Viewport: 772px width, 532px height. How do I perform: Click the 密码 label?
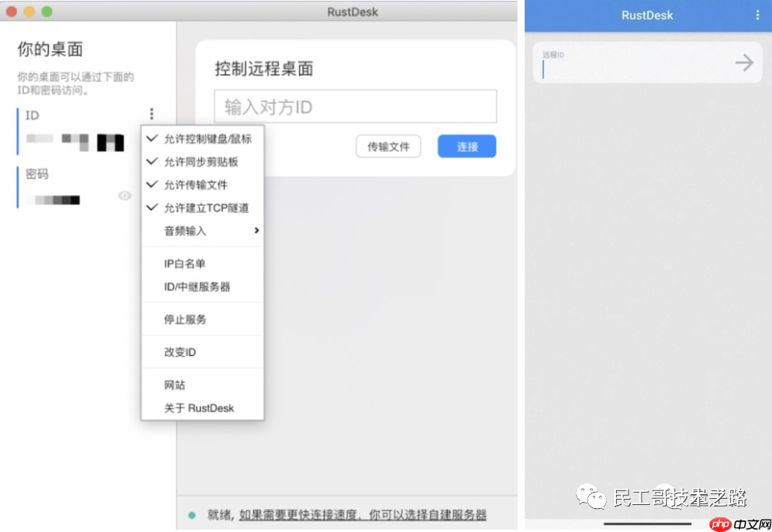click(x=37, y=174)
